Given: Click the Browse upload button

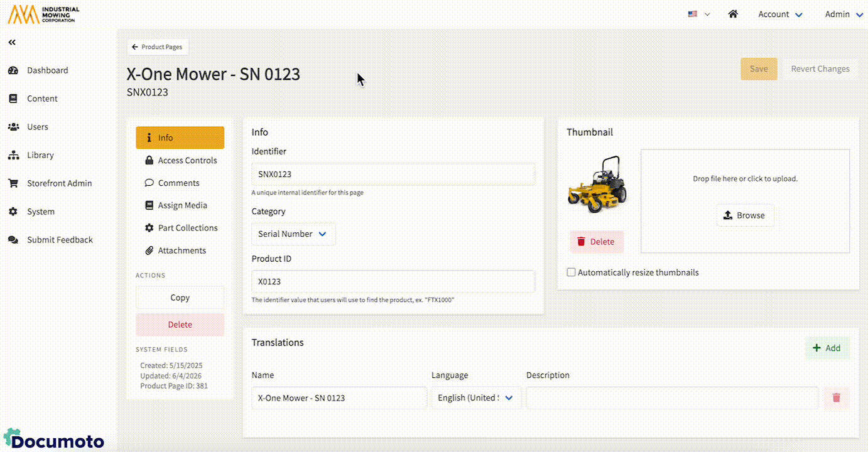Looking at the screenshot, I should (x=745, y=215).
